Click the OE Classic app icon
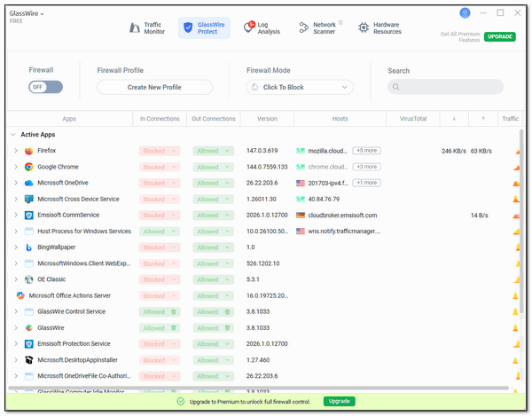 [x=29, y=279]
